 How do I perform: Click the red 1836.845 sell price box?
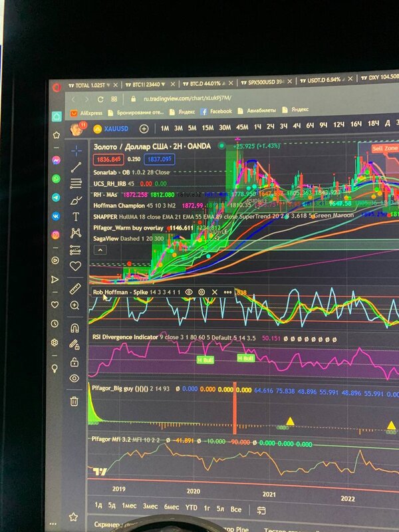(108, 160)
